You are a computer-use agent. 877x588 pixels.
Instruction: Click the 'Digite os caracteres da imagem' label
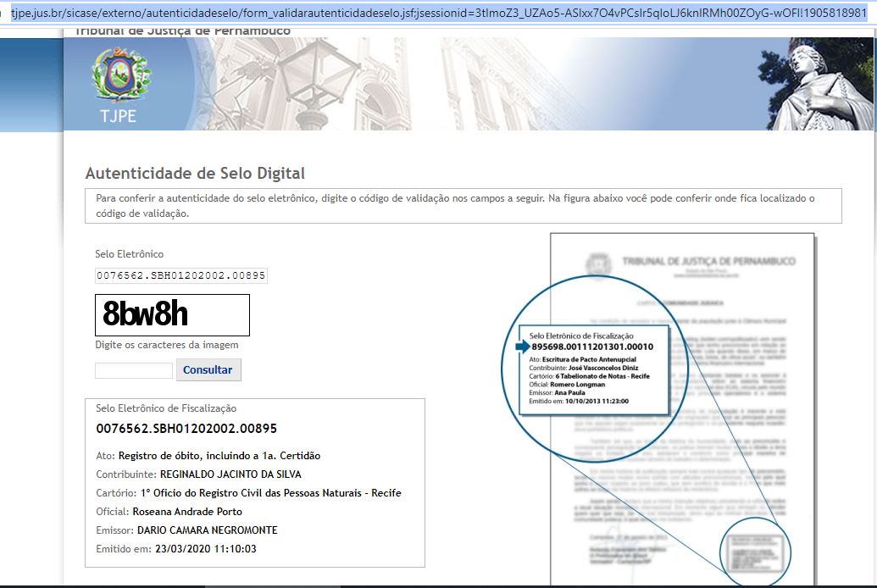[167, 345]
